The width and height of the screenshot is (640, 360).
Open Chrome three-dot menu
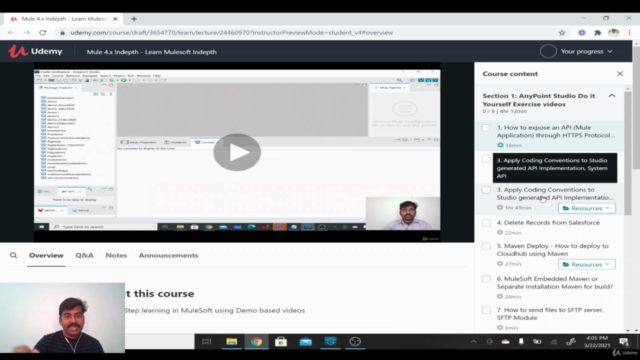click(x=629, y=33)
